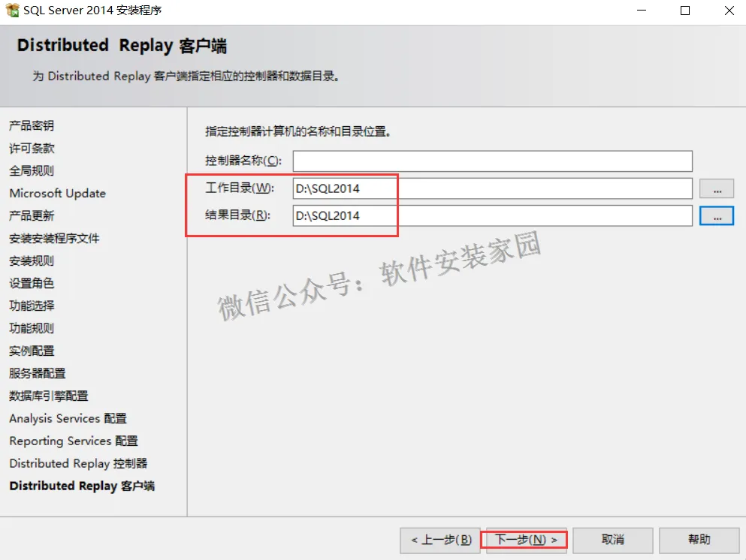Select 功能选择 step in sidebar
The width and height of the screenshot is (746, 560).
(x=32, y=306)
